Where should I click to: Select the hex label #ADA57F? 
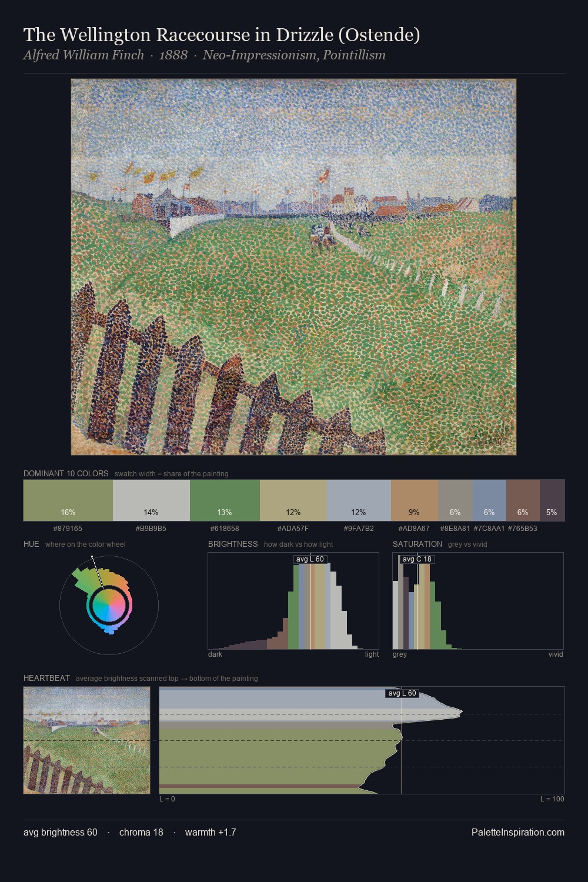pos(293,529)
